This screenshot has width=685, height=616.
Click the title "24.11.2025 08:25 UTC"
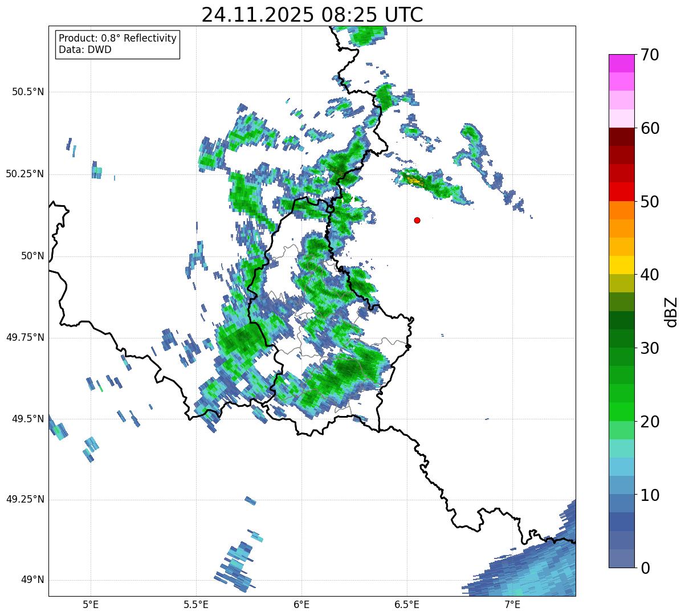coord(312,15)
